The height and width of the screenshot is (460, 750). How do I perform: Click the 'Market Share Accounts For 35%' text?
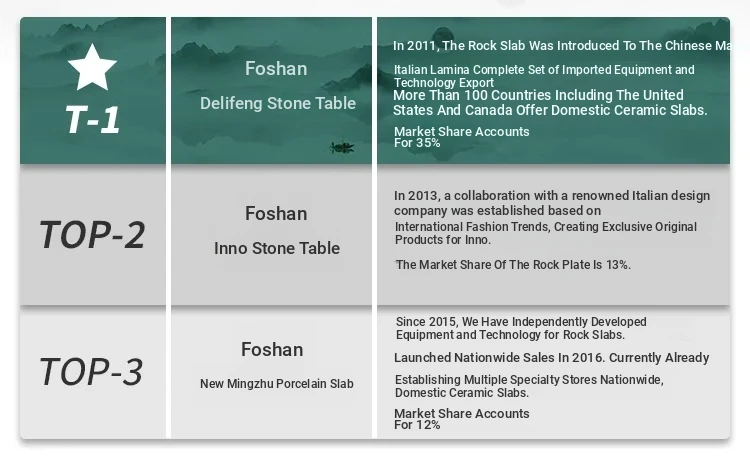tap(462, 137)
